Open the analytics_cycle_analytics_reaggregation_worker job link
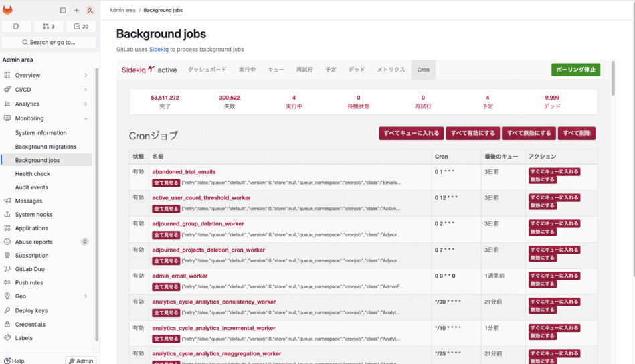635x364 pixels. [217, 353]
